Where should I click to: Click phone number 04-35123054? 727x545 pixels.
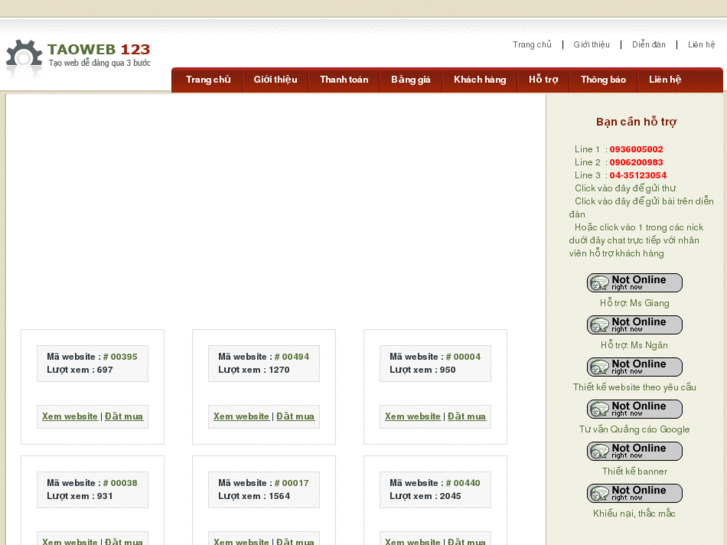point(638,175)
